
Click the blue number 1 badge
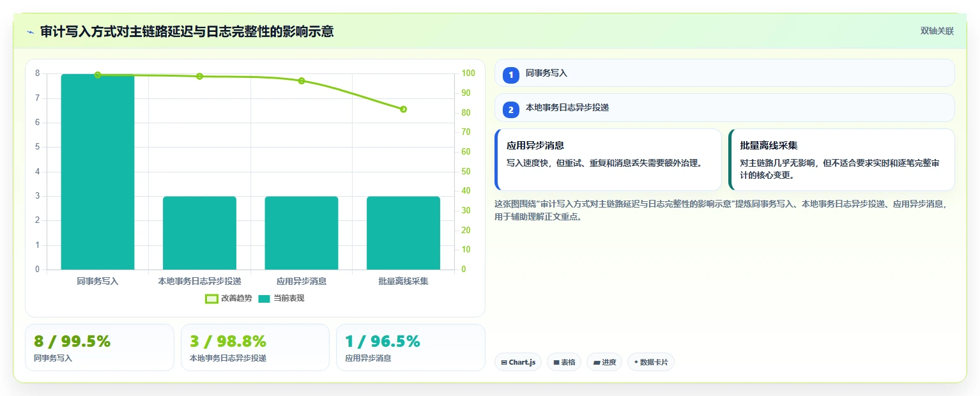coord(511,75)
